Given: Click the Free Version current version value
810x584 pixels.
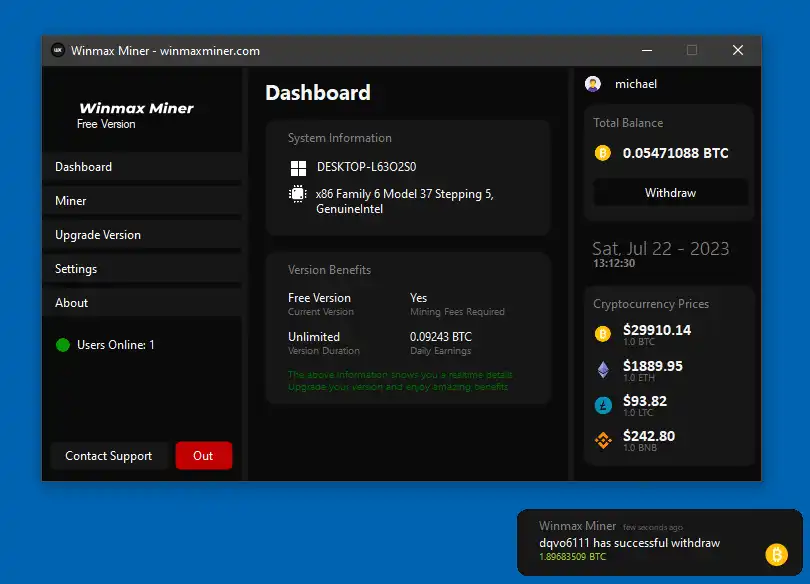Looking at the screenshot, I should click(319, 298).
